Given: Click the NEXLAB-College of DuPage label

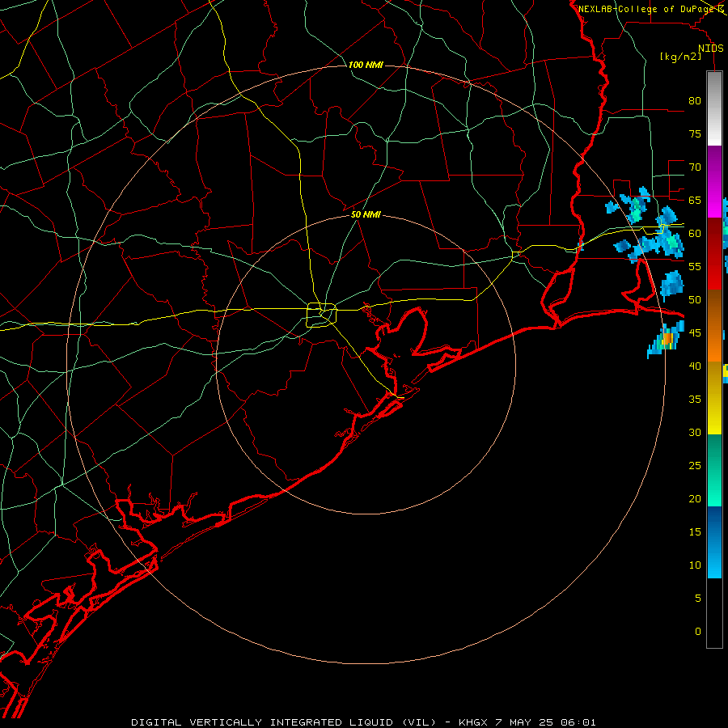Looking at the screenshot, I should [x=645, y=9].
